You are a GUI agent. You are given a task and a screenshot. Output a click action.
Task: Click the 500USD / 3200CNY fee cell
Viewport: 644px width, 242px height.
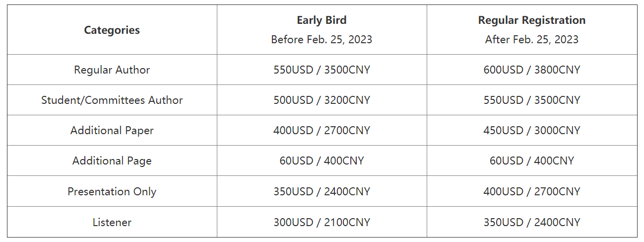pyautogui.click(x=322, y=100)
